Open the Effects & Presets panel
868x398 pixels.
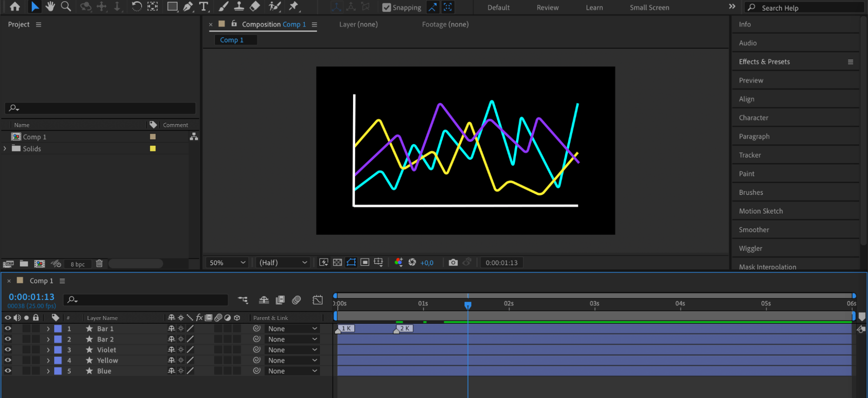tap(764, 62)
